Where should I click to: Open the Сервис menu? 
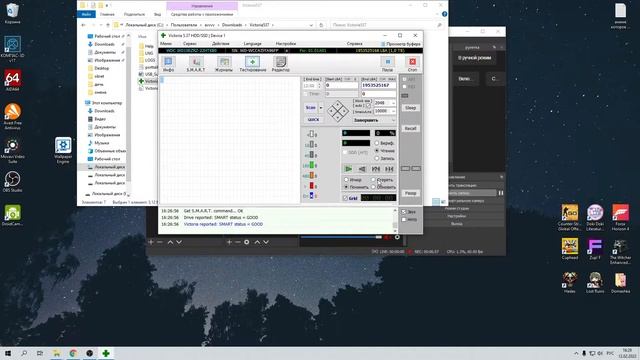pyautogui.click(x=190, y=44)
